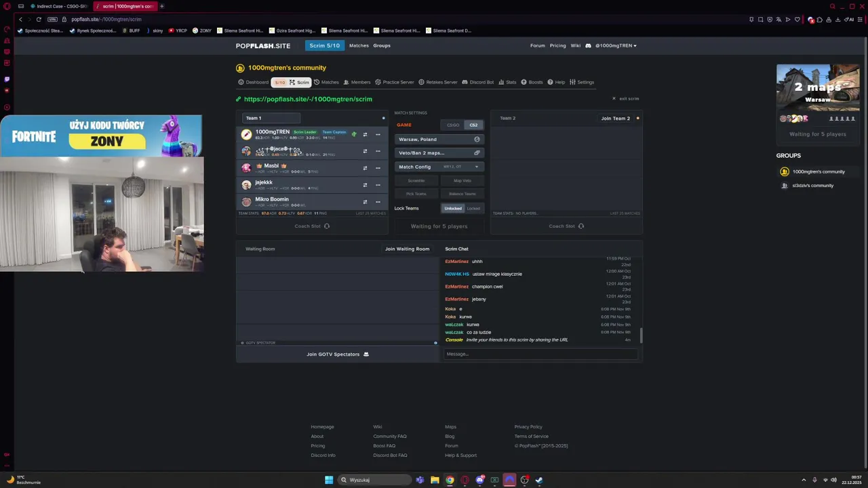Viewport: 868px width, 488px height.
Task: Open Windows Start button on taskbar
Action: [x=329, y=480]
